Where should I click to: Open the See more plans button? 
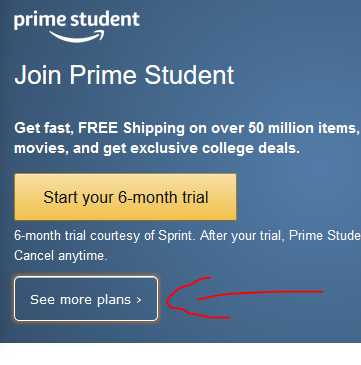click(86, 299)
